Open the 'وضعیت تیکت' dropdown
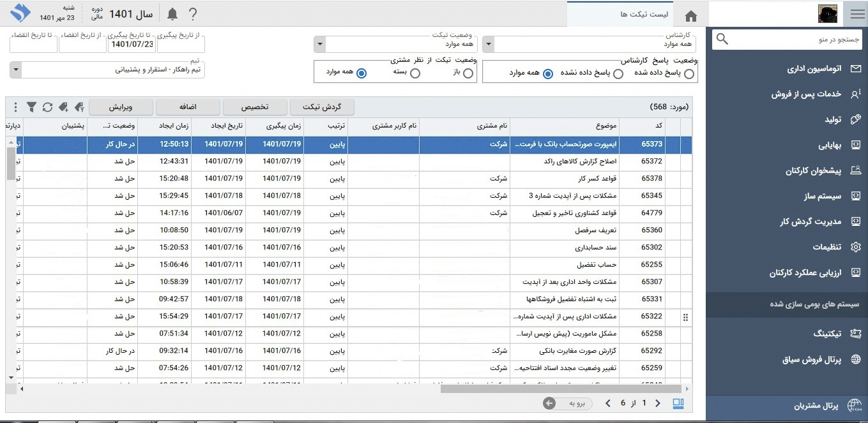This screenshot has height=423, width=868. pyautogui.click(x=320, y=44)
